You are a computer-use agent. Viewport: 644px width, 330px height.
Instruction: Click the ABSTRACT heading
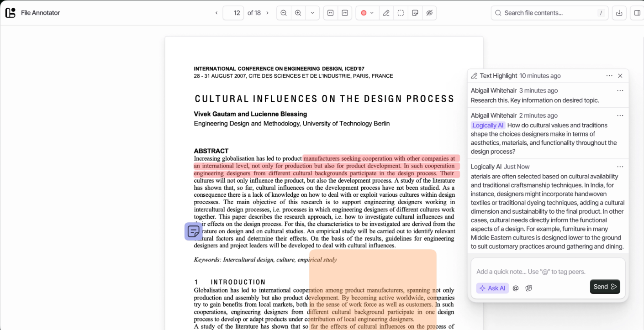coord(211,151)
